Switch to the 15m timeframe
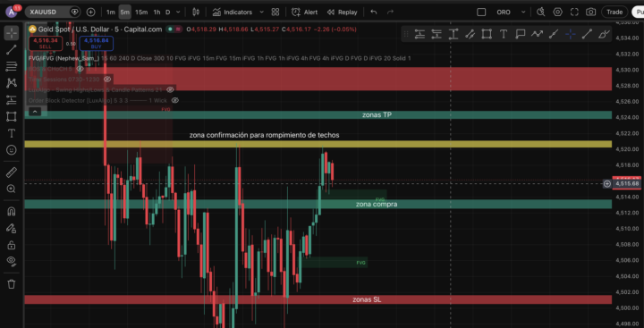Viewport: 644px width, 328px height. (x=141, y=12)
